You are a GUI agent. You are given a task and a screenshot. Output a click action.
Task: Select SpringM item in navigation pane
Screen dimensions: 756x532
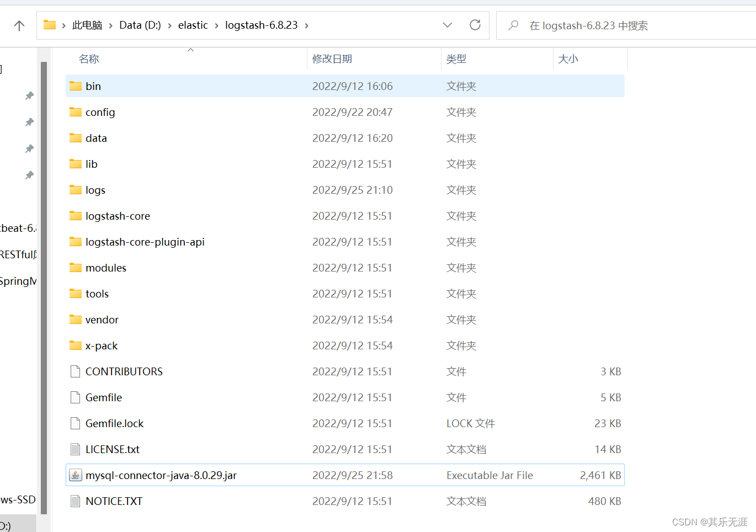pos(18,281)
